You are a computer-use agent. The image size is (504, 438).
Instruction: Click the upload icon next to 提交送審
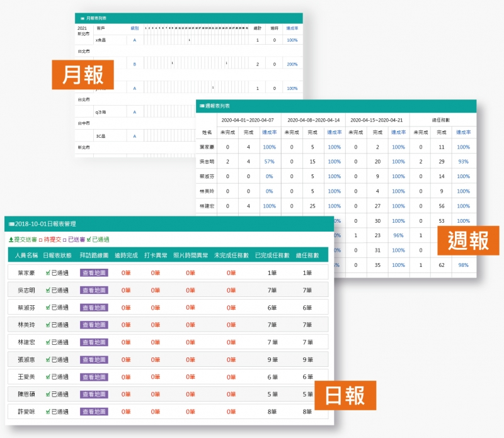tap(10, 240)
